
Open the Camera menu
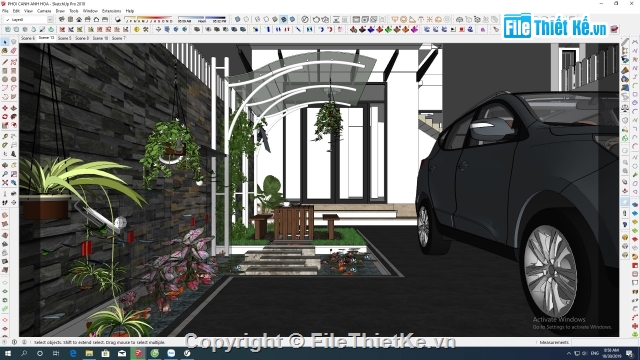coord(44,11)
